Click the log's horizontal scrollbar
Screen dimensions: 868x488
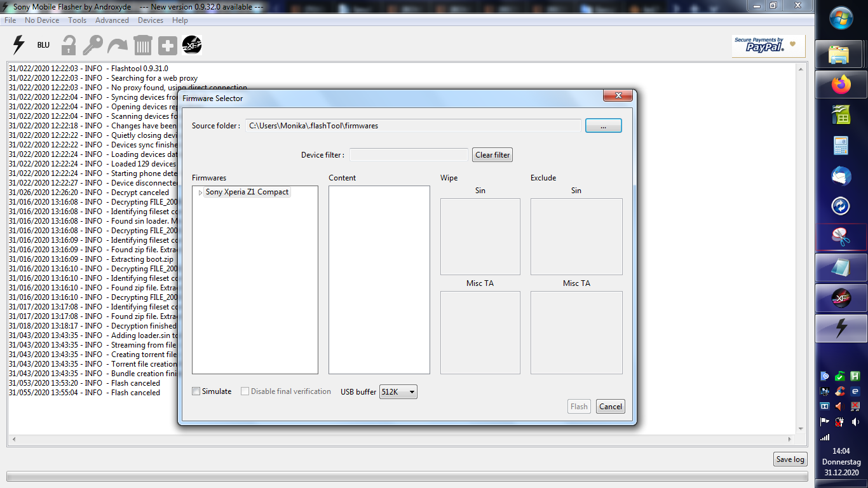(x=402, y=439)
